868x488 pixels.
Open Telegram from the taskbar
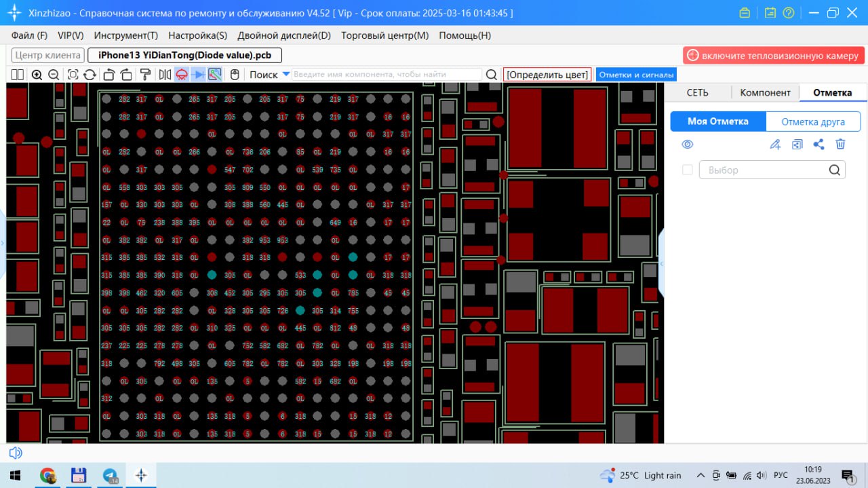(x=110, y=475)
